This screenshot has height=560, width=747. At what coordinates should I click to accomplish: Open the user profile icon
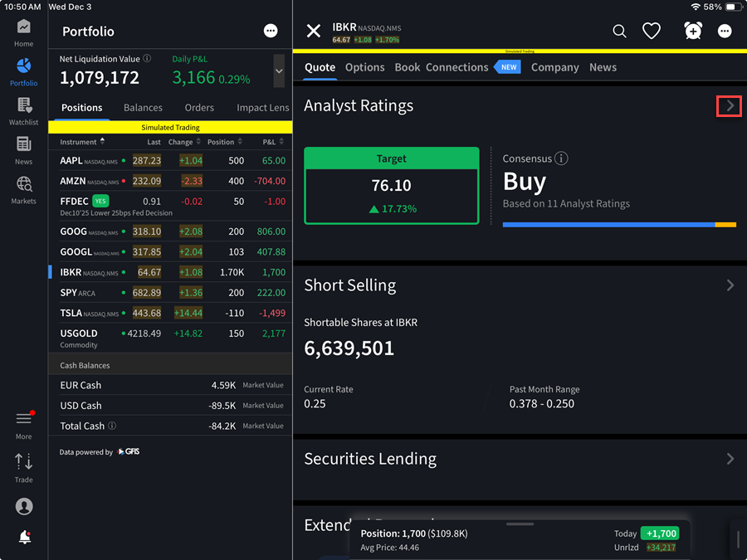tap(24, 506)
